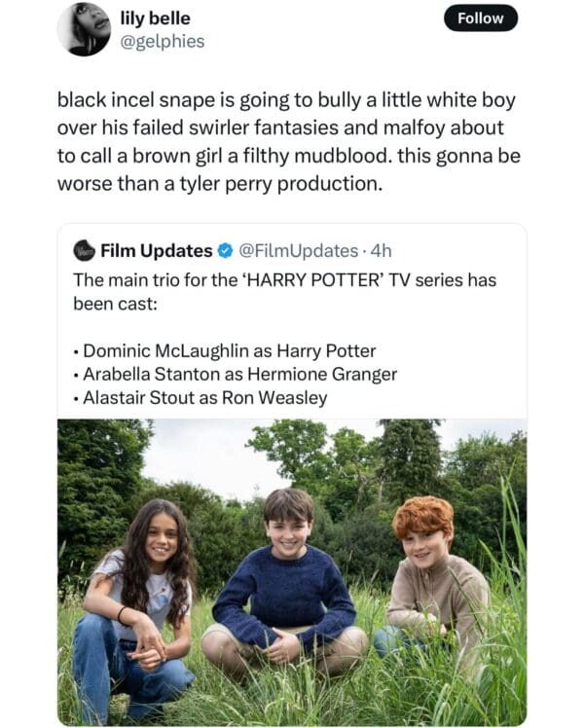Open the lily belle display name

155,18
